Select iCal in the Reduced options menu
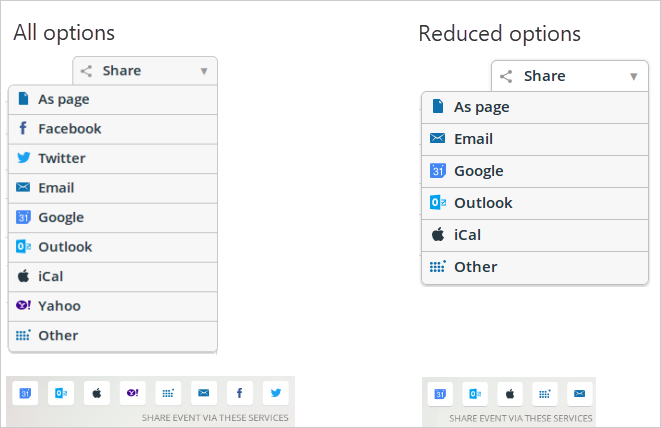 pyautogui.click(x=535, y=235)
